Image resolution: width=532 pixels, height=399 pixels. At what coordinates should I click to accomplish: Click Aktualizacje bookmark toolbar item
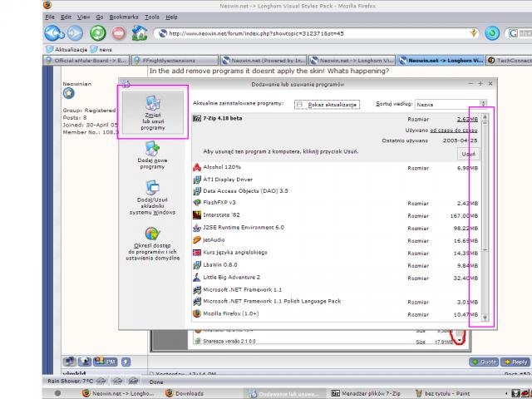click(x=66, y=50)
